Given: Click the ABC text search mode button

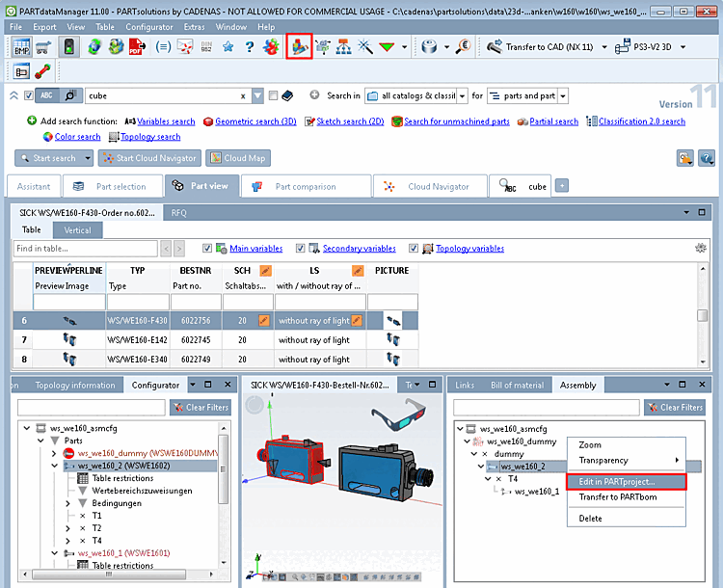Looking at the screenshot, I should (x=46, y=95).
